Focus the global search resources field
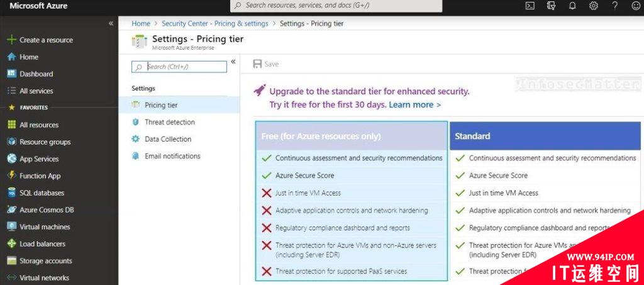Viewport: 644px width, 285px height. tap(336, 6)
